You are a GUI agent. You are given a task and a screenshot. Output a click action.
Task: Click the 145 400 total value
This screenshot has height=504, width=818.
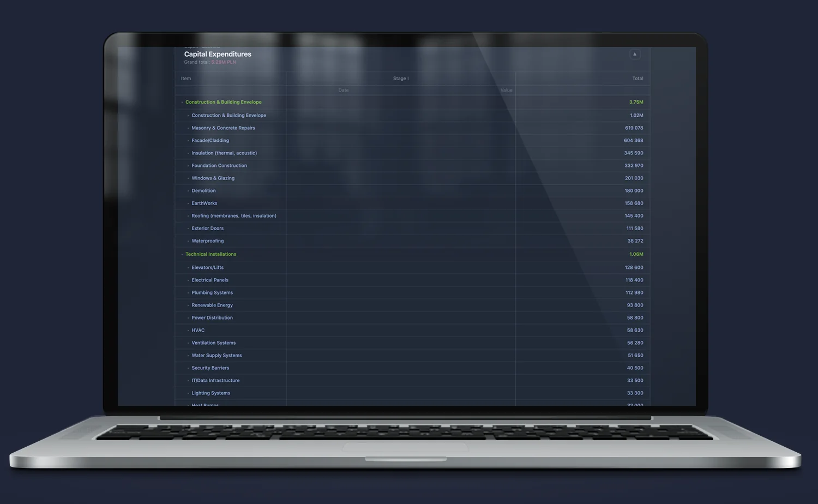coord(634,216)
